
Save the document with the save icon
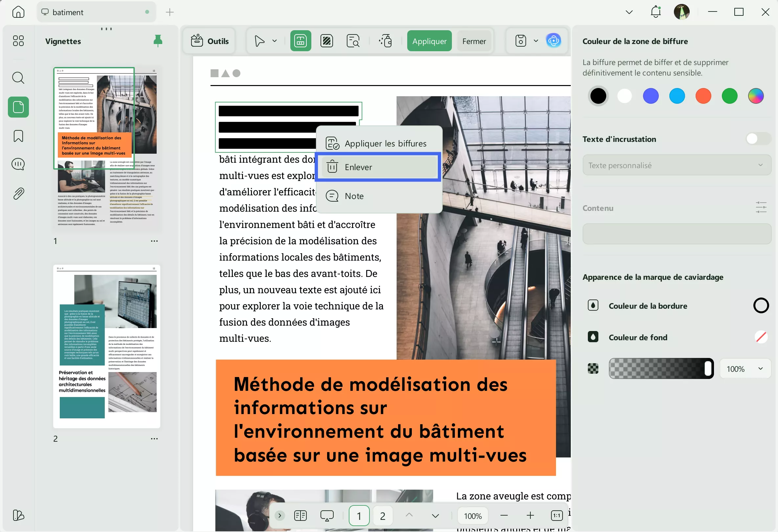tap(520, 41)
